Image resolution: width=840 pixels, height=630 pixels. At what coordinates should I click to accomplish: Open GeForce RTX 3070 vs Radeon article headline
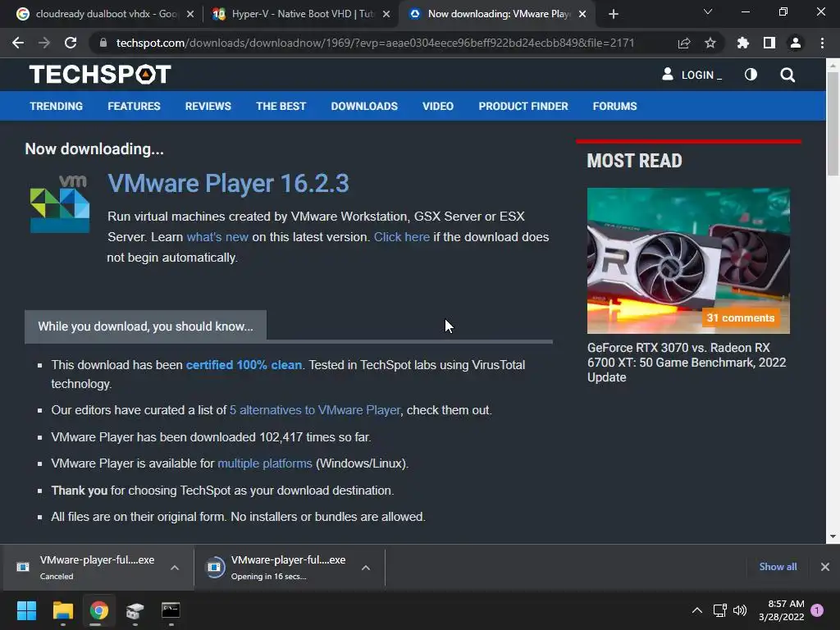pos(687,362)
